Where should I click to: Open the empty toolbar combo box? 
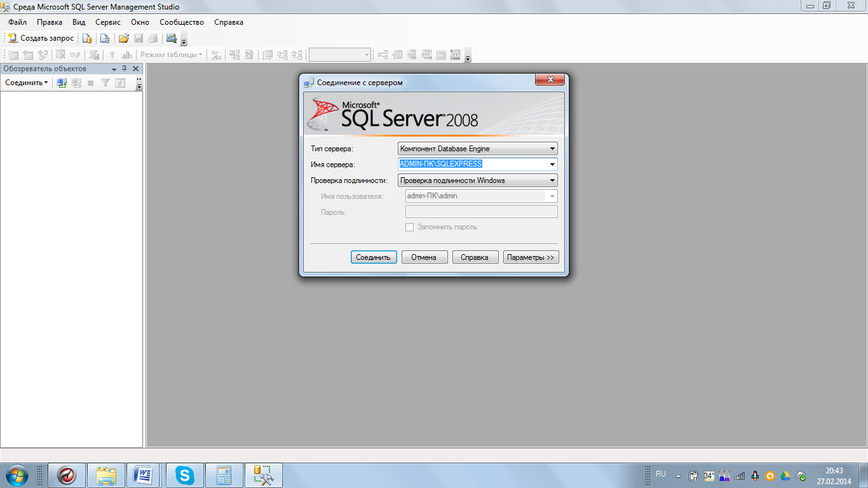click(340, 55)
